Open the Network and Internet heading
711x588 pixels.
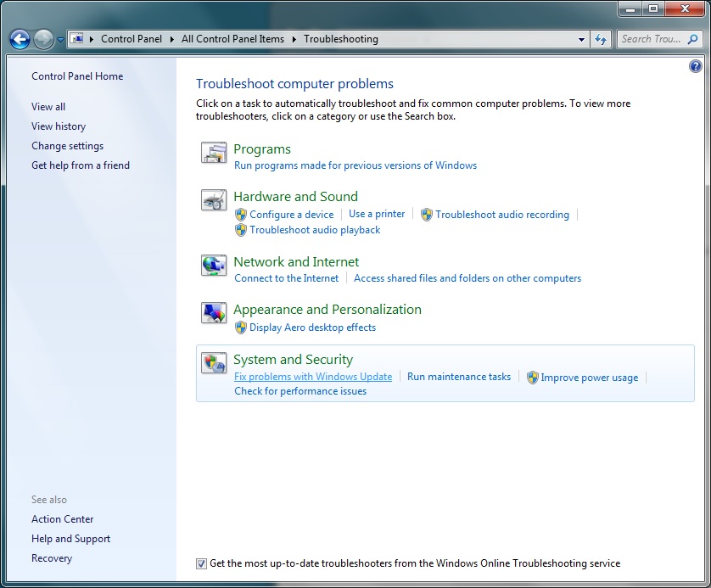coord(296,261)
